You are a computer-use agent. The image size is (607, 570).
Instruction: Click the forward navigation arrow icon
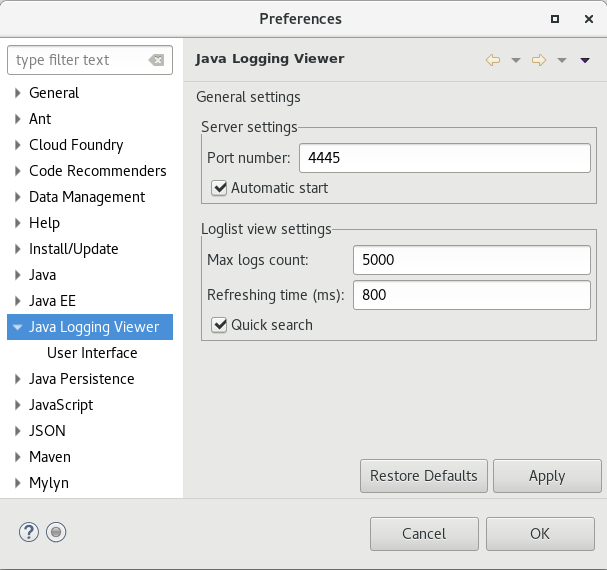click(x=539, y=60)
